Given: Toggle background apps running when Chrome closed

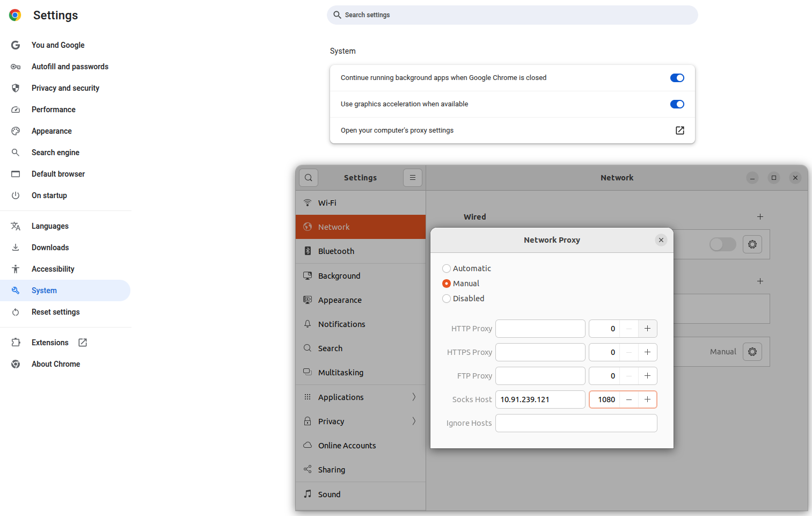Looking at the screenshot, I should point(677,78).
